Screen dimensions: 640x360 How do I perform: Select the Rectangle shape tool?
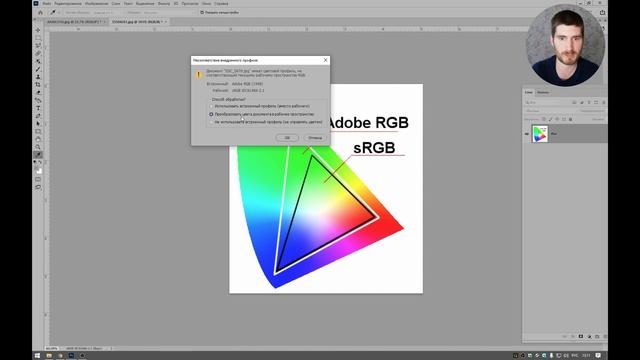(38, 131)
